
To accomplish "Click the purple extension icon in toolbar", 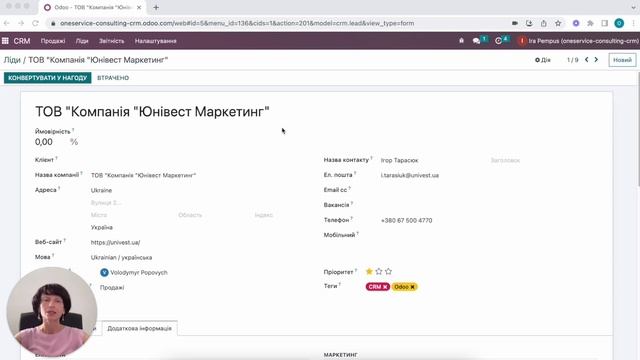I will pos(576,23).
